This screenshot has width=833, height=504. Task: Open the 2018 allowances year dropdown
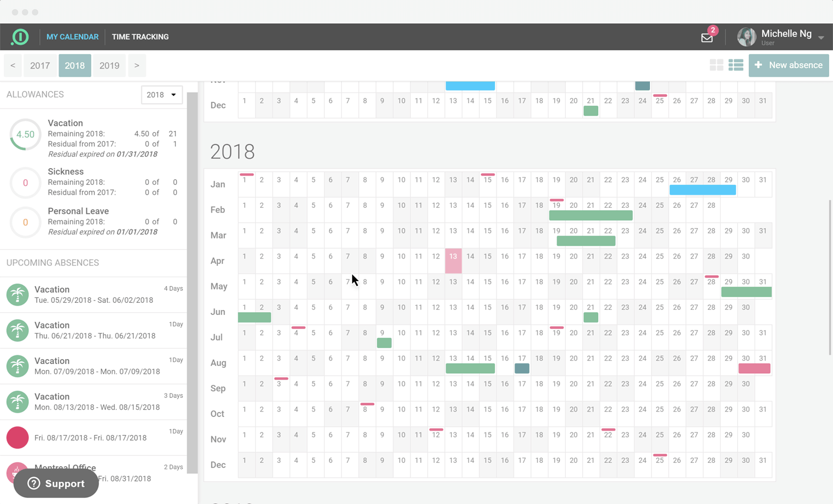coord(161,95)
